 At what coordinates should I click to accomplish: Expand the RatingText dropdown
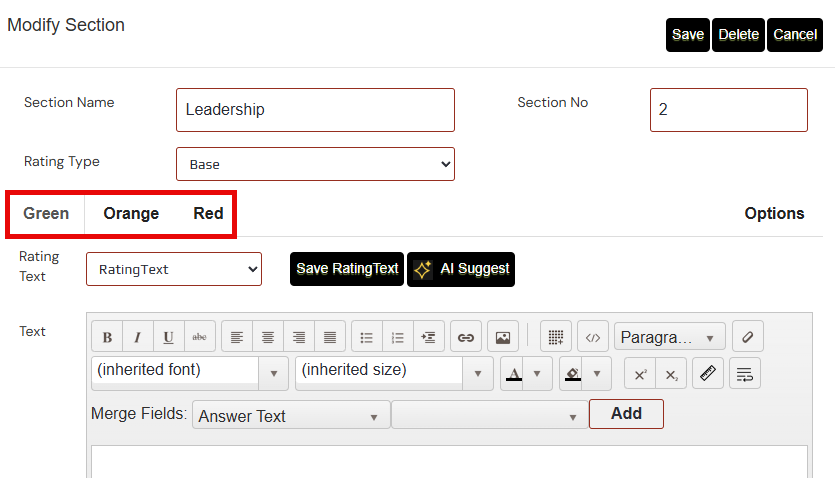tap(174, 269)
